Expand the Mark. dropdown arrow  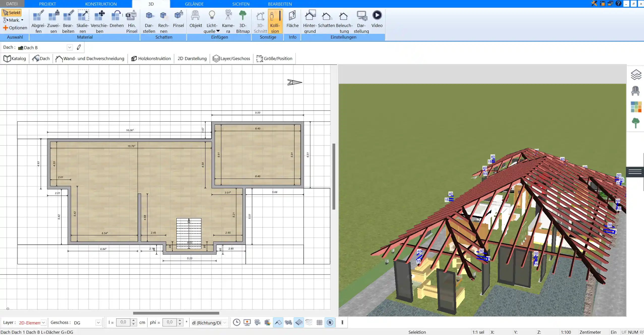(x=22, y=20)
